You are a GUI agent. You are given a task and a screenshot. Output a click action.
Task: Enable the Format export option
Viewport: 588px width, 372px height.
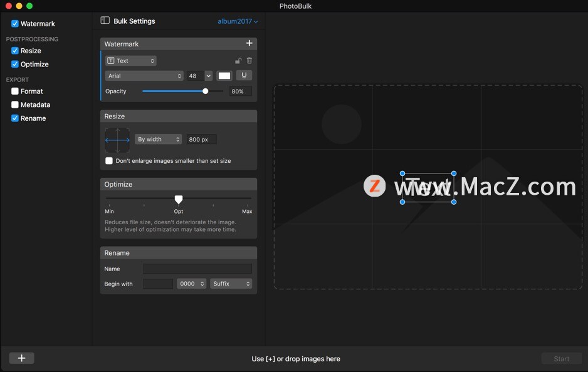pyautogui.click(x=15, y=91)
